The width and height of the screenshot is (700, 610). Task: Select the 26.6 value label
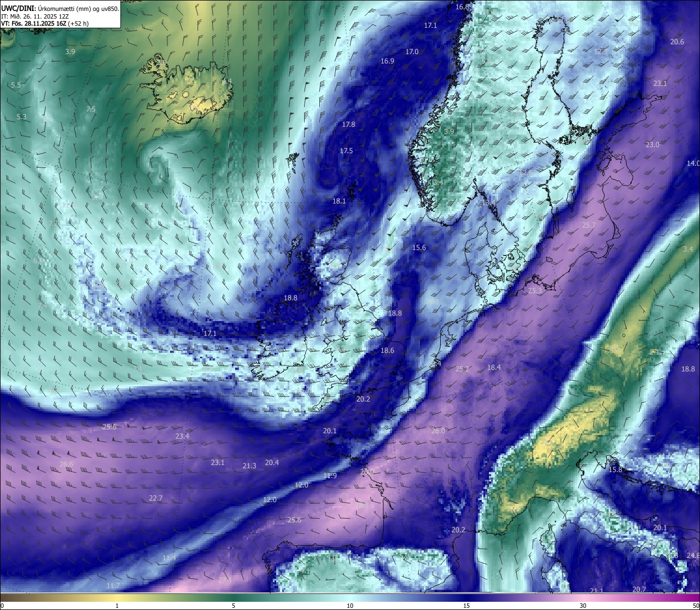(66, 464)
